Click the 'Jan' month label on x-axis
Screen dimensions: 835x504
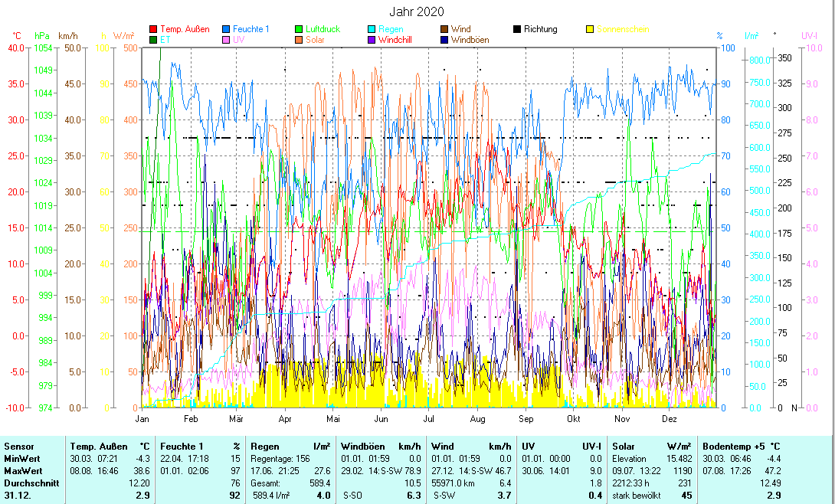pyautogui.click(x=142, y=420)
